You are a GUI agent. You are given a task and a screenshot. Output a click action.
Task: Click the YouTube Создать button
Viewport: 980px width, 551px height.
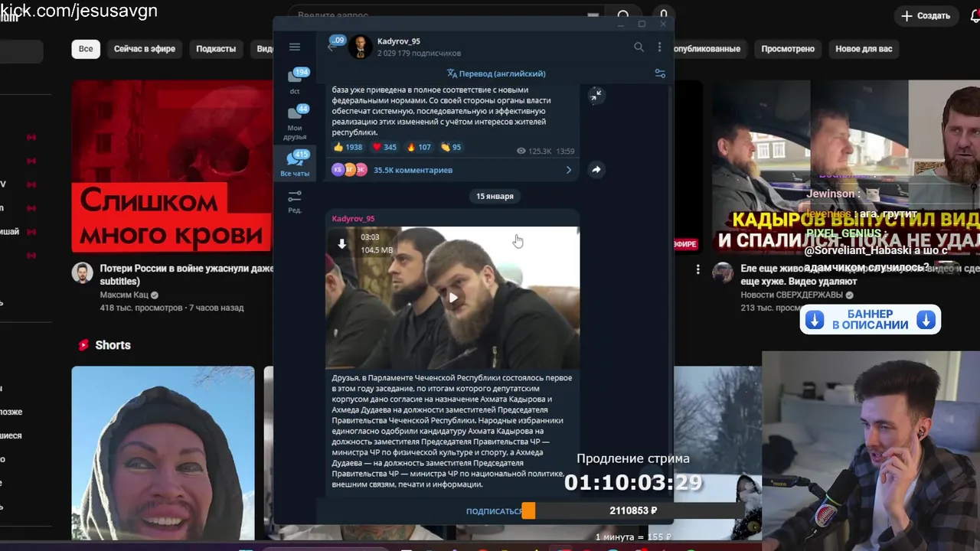926,15
